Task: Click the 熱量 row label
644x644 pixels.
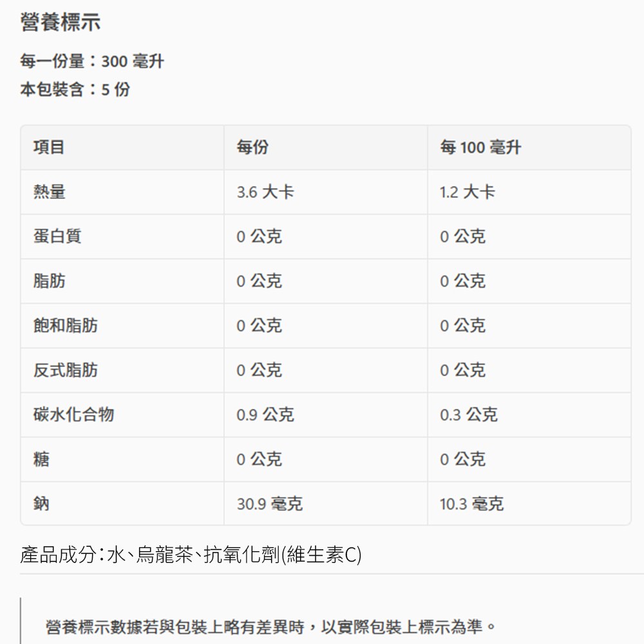Action: tap(49, 192)
